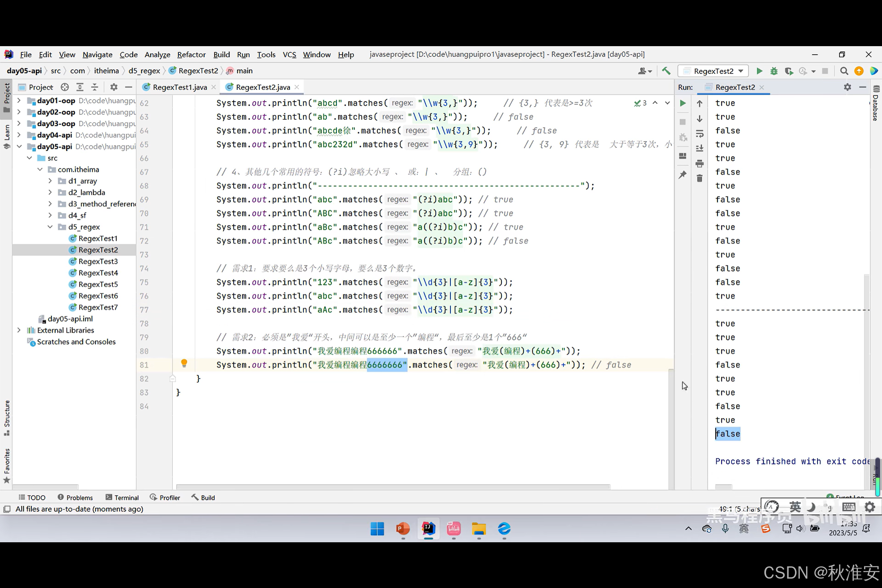Clear console output with trash icon

point(699,178)
